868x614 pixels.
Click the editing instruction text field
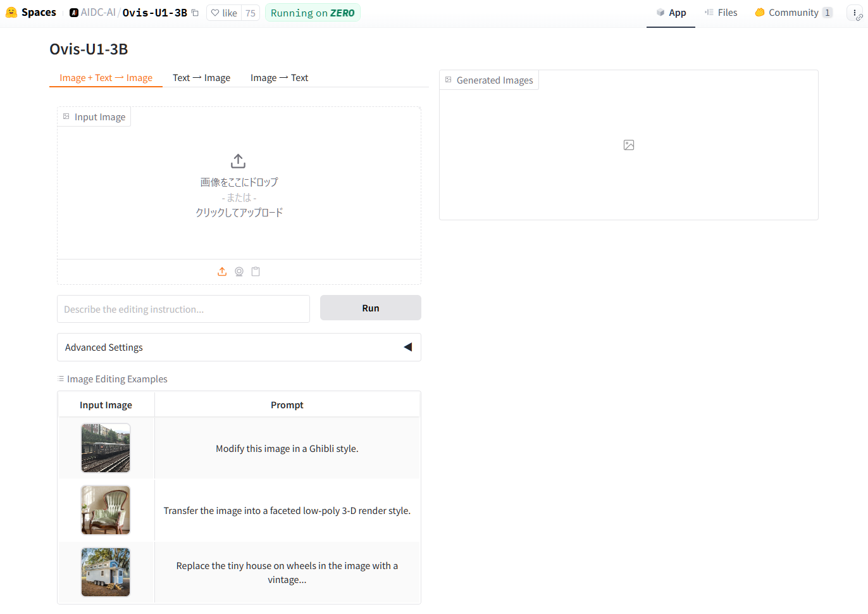[x=183, y=309]
